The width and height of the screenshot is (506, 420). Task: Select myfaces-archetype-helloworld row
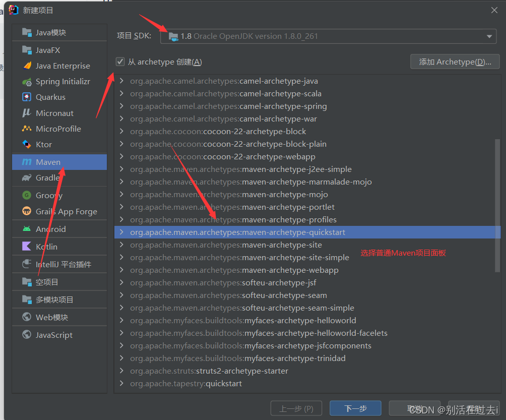tap(307, 320)
